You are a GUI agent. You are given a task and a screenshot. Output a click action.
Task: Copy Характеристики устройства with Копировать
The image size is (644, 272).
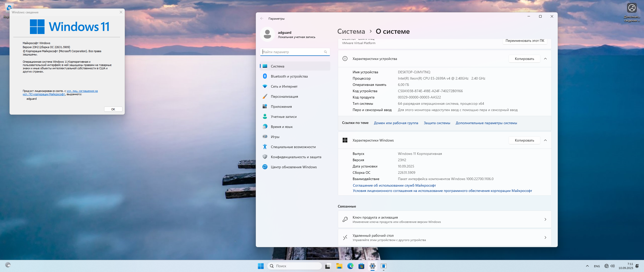tap(524, 59)
